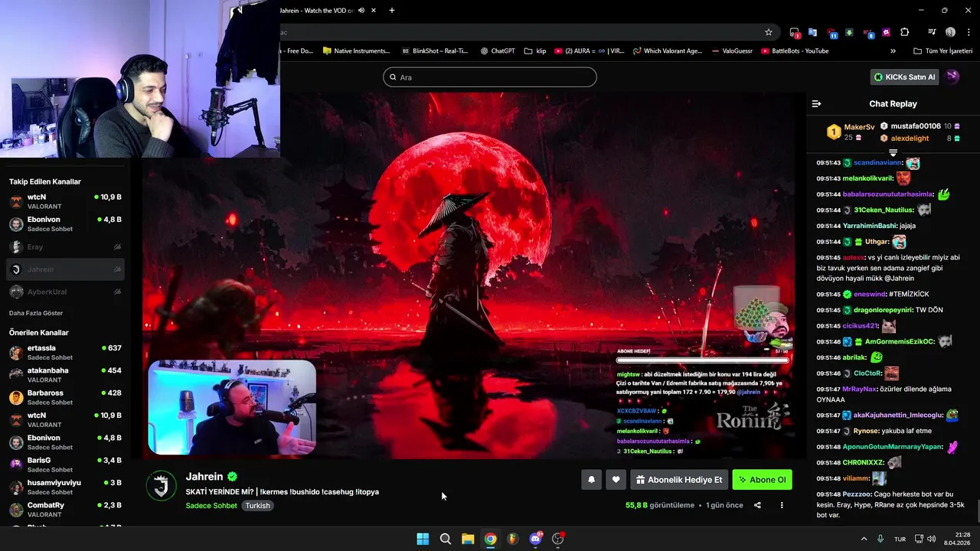The image size is (980, 551).
Task: Click the share icon next to '1 gün önce'
Action: pos(757,505)
